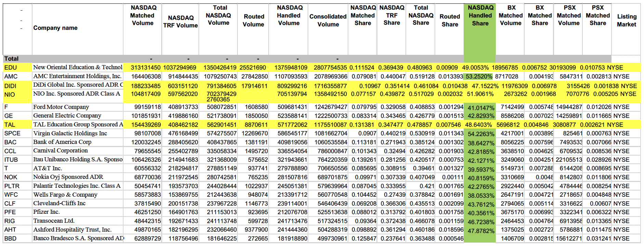Select the AHT ticker cell
The image size is (644, 246).
[10, 230]
